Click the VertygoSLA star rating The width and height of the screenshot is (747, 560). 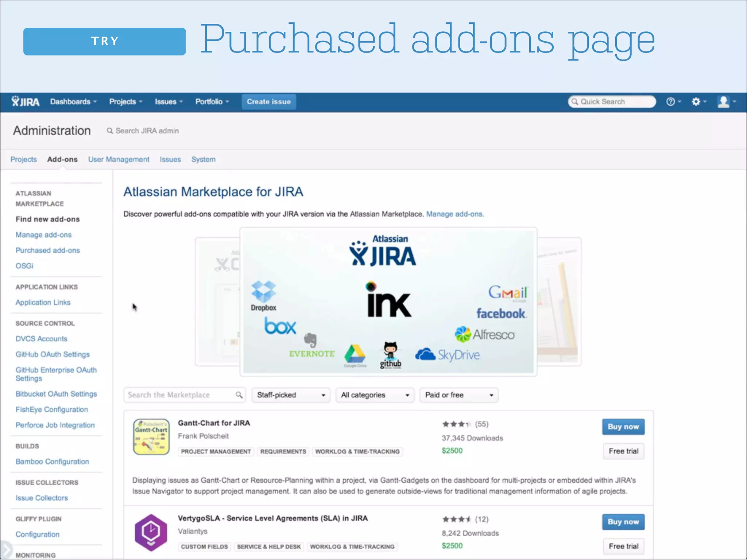(456, 519)
